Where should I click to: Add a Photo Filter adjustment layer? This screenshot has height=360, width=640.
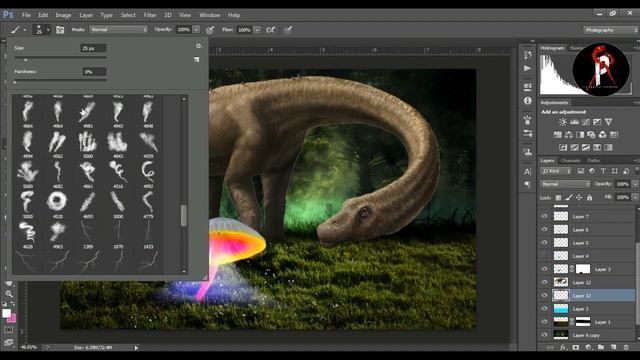[x=591, y=135]
